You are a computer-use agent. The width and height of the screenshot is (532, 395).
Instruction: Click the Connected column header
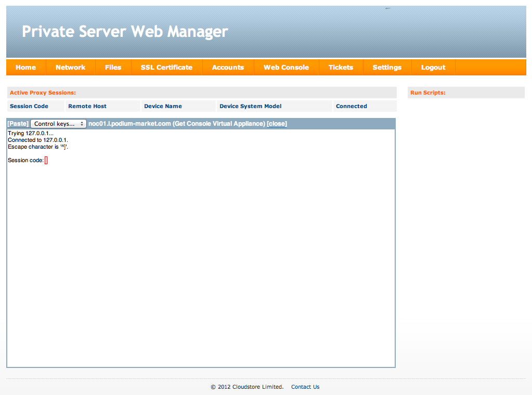click(x=351, y=106)
